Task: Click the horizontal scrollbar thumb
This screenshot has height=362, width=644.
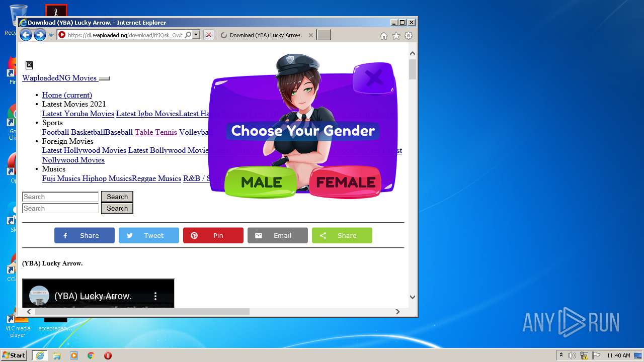Action: click(142, 312)
